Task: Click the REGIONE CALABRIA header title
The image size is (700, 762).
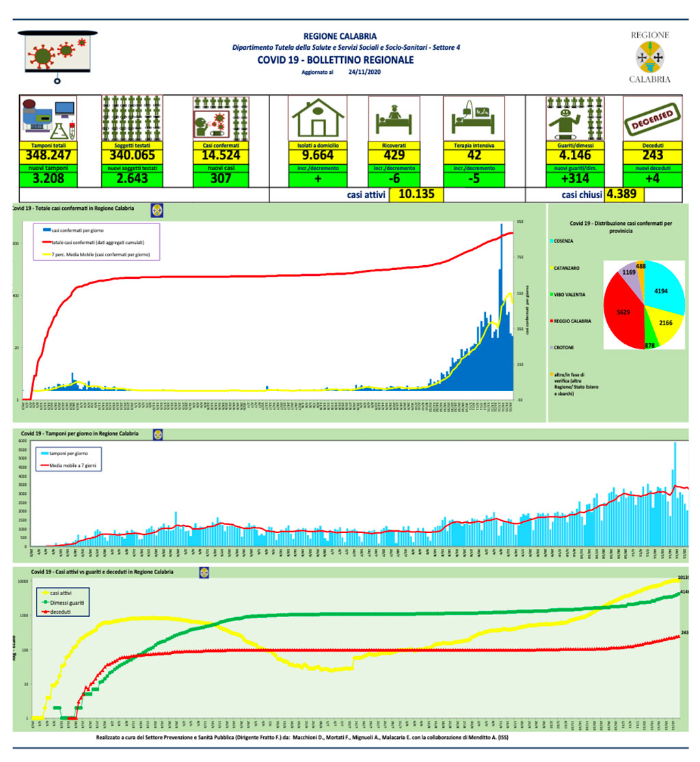Action: coord(340,36)
